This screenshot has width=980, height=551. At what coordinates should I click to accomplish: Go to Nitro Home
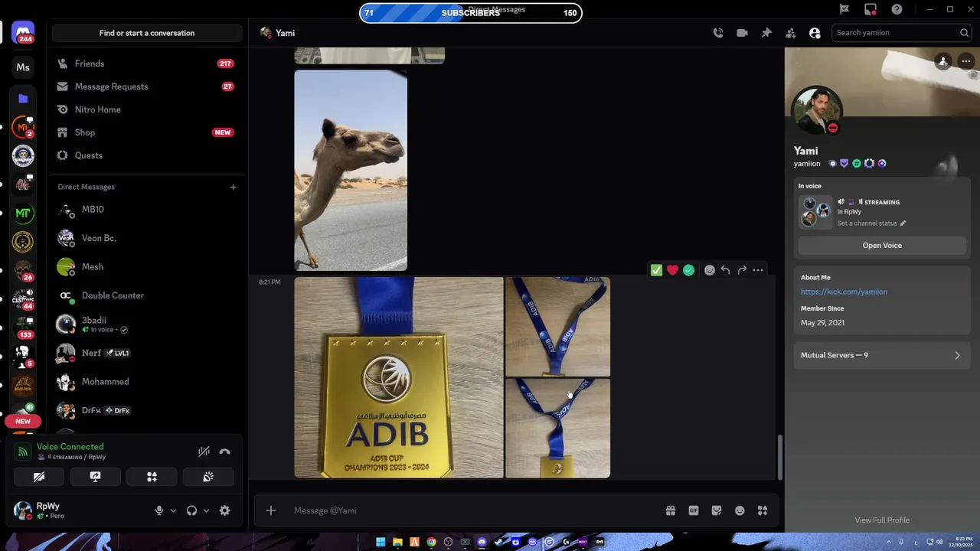click(146, 109)
